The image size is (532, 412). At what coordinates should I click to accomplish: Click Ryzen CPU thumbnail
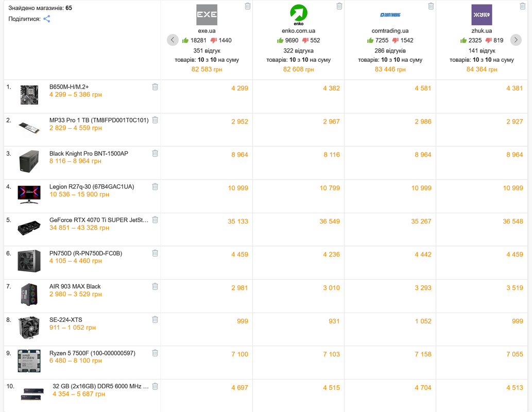29,360
